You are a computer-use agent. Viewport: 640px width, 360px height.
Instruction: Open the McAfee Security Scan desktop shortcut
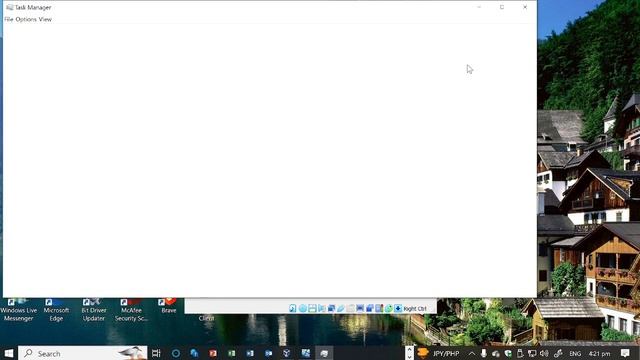[131, 310]
